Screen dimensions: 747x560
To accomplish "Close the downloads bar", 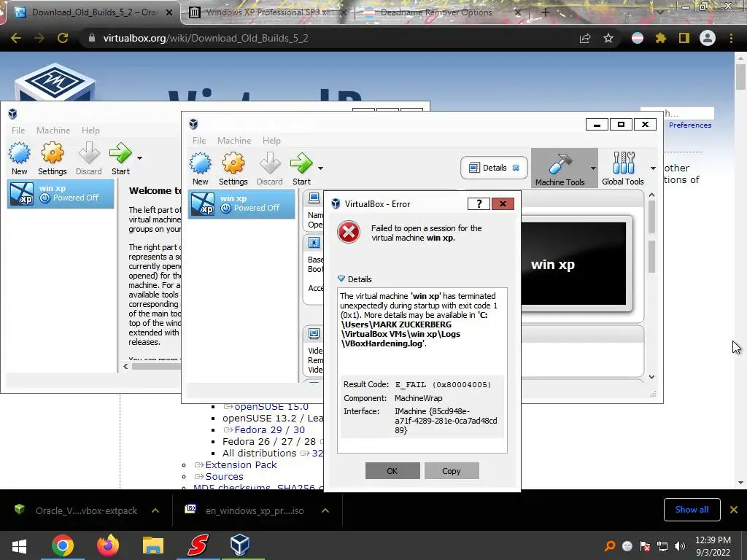I will [734, 510].
